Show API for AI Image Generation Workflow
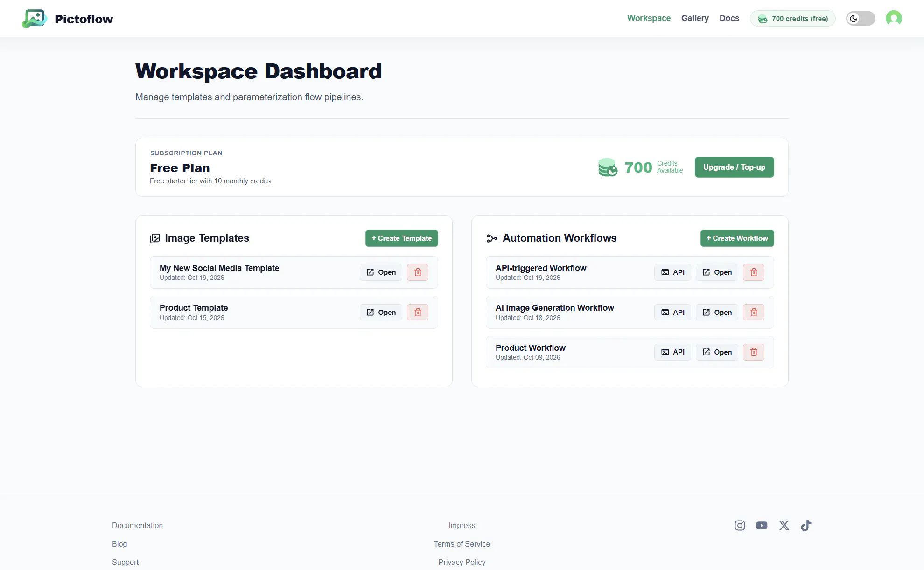The height and width of the screenshot is (570, 924). click(672, 313)
